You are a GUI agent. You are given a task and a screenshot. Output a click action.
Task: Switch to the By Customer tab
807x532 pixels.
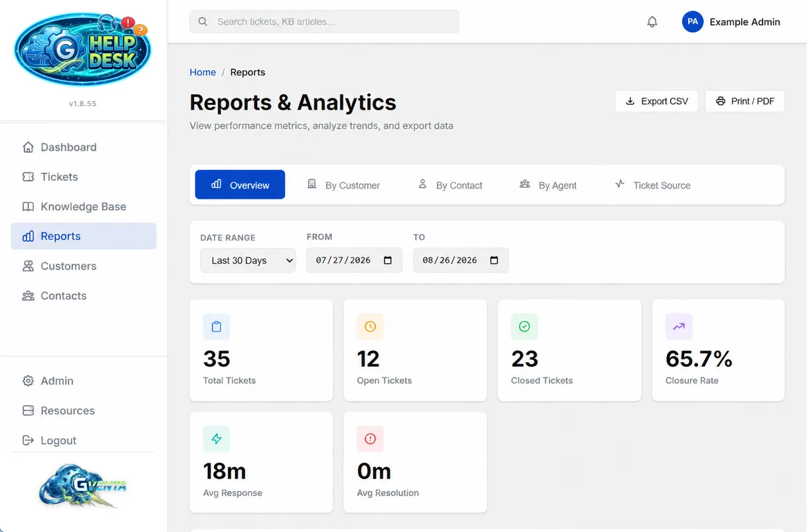343,185
